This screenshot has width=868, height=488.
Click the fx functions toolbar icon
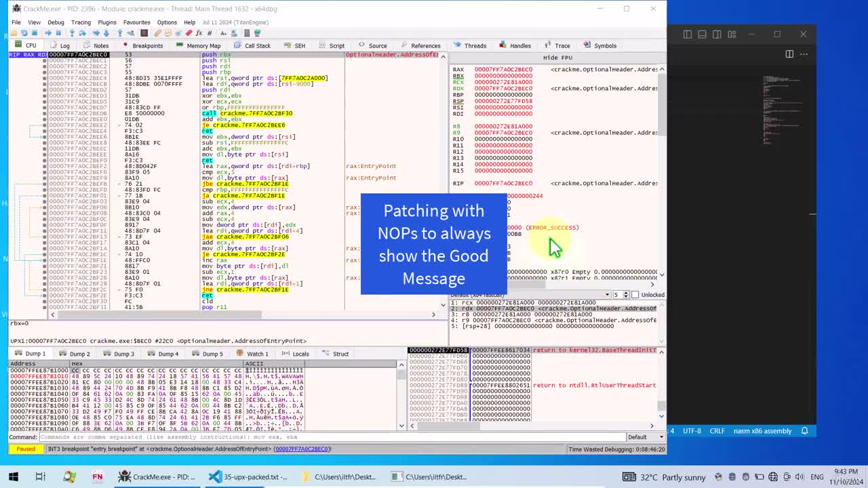click(199, 33)
